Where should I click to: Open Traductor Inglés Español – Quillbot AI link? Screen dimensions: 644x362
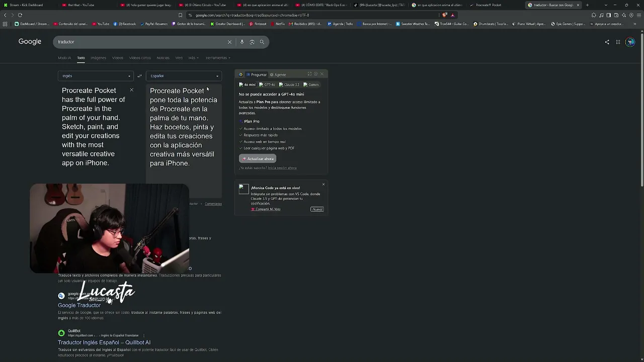[104, 342]
